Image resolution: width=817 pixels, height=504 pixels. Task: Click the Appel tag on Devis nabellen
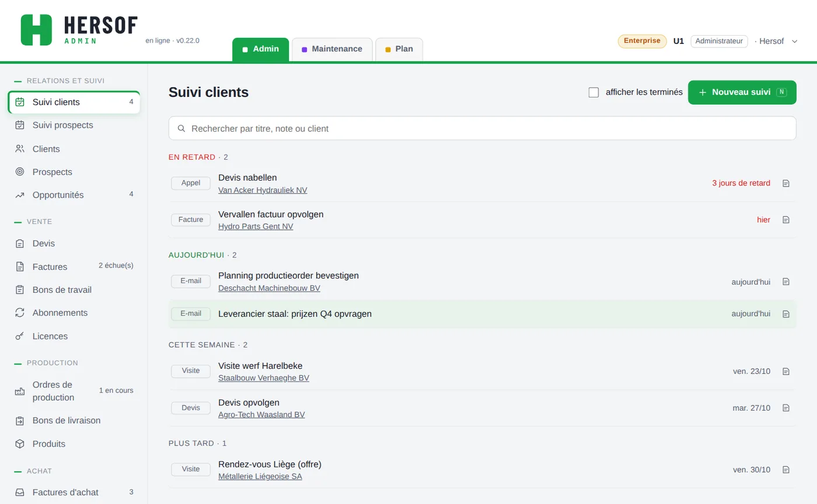coord(191,183)
